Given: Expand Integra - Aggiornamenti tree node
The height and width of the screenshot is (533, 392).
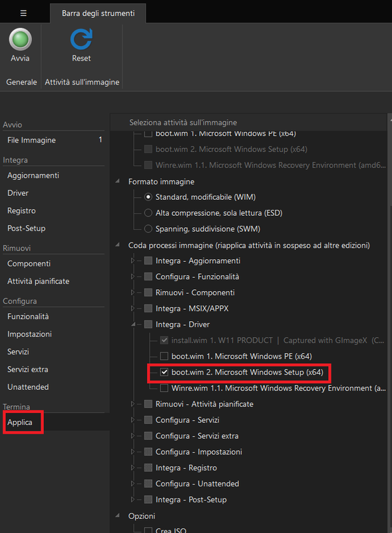Looking at the screenshot, I should pos(133,261).
